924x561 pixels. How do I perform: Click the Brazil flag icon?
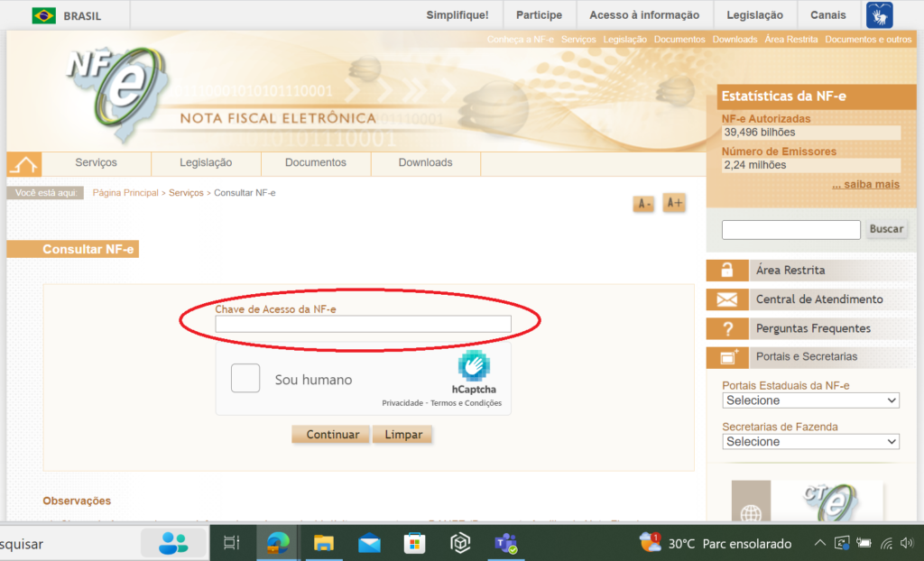point(43,16)
